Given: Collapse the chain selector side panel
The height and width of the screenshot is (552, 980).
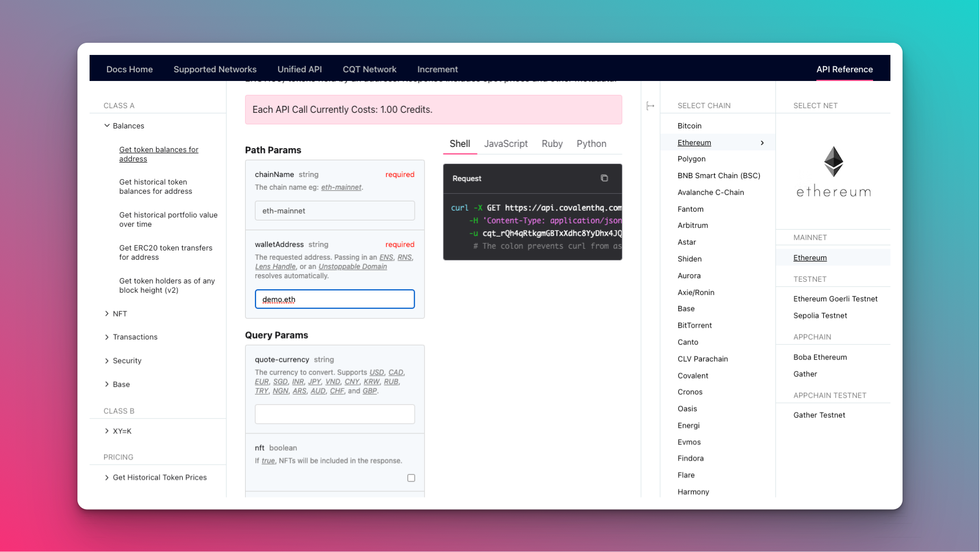Looking at the screenshot, I should pyautogui.click(x=650, y=106).
